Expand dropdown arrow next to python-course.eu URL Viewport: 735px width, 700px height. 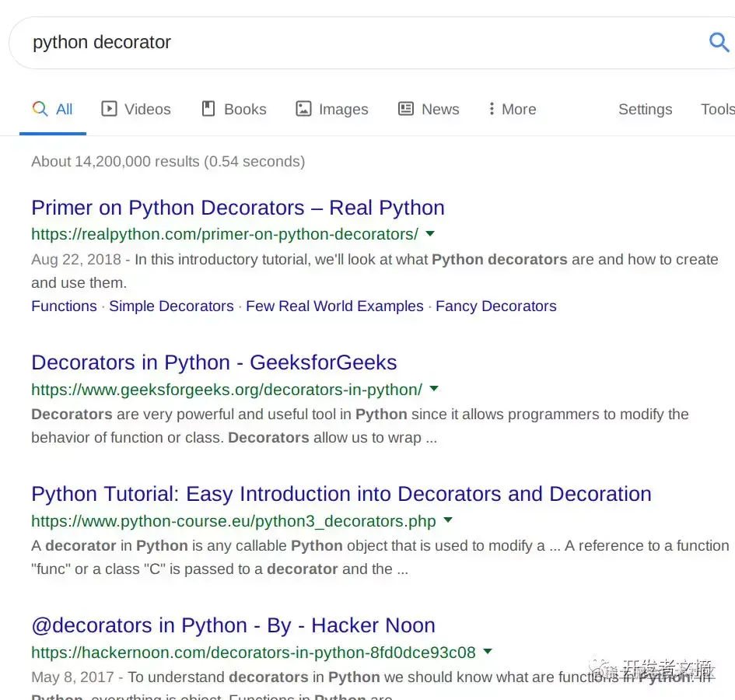coord(448,520)
